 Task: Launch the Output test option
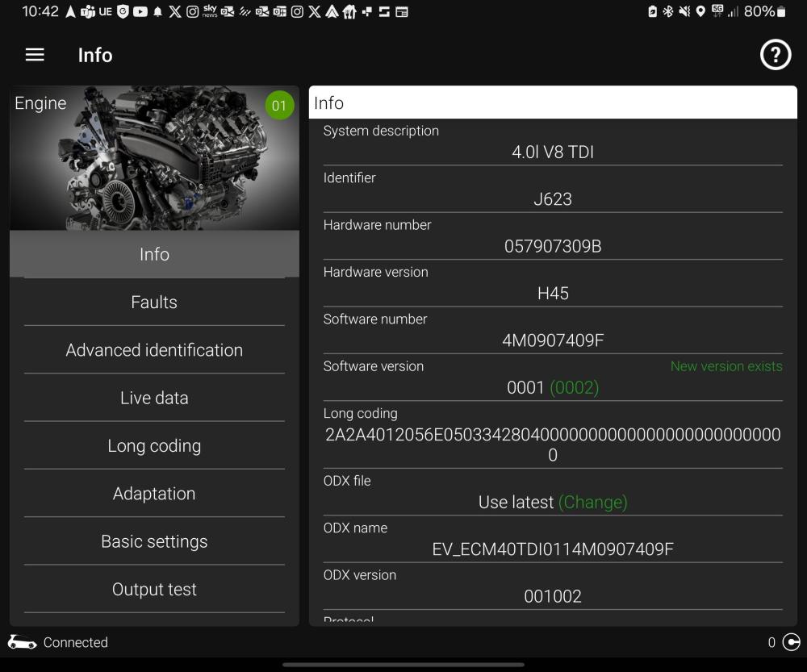154,589
